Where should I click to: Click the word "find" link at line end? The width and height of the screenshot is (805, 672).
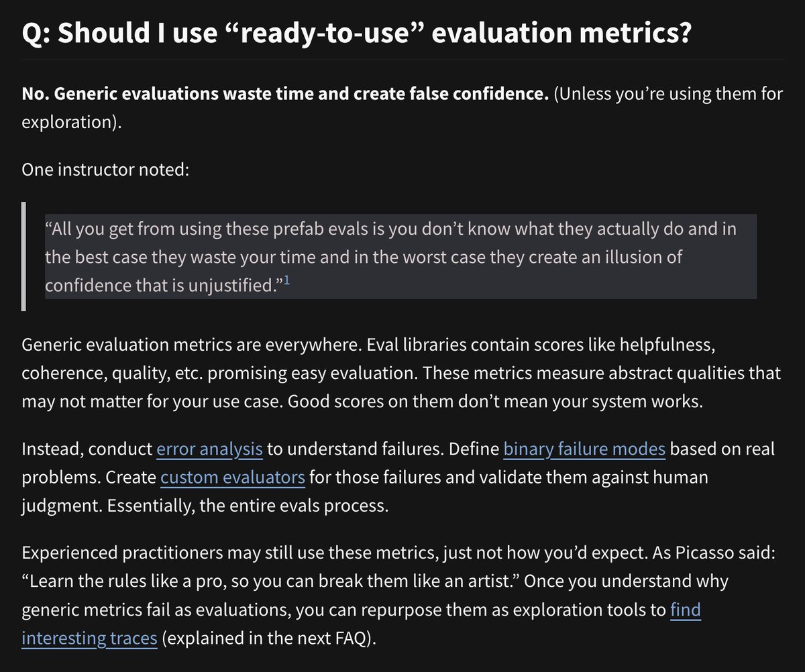[686, 610]
